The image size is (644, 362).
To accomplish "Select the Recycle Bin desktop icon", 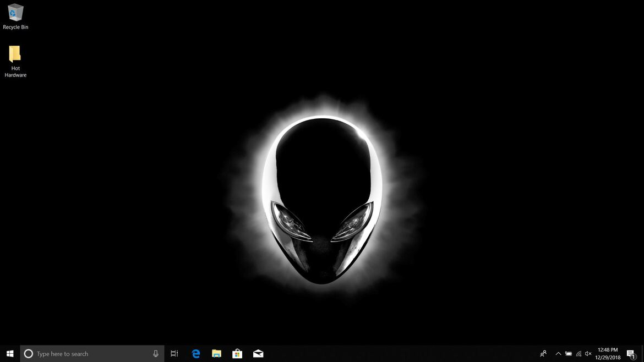I will [x=15, y=17].
